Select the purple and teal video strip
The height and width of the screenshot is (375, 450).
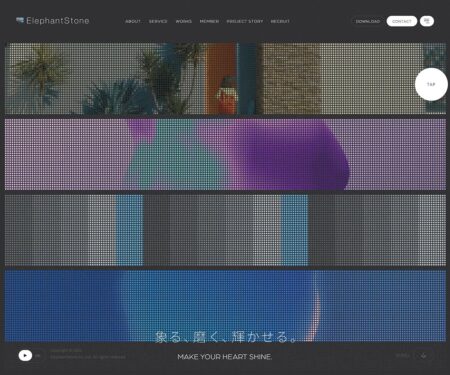(x=225, y=154)
